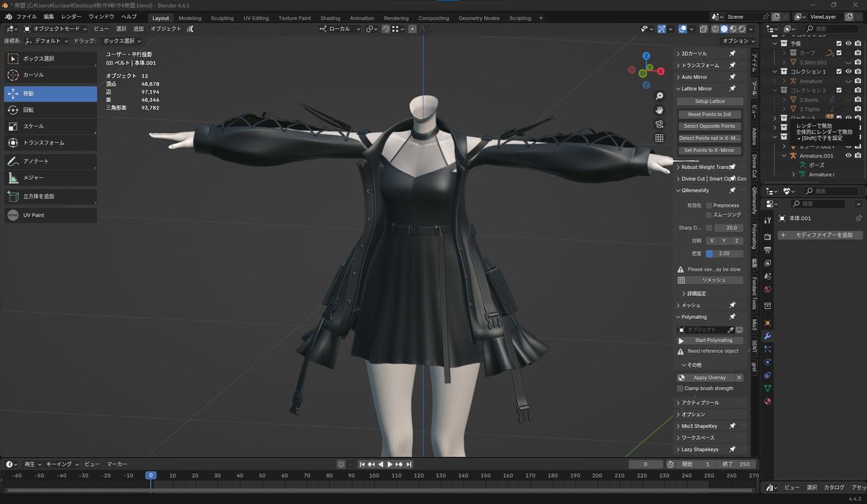Open the Object properties orange square tab
The height and width of the screenshot is (504, 867).
click(x=767, y=323)
